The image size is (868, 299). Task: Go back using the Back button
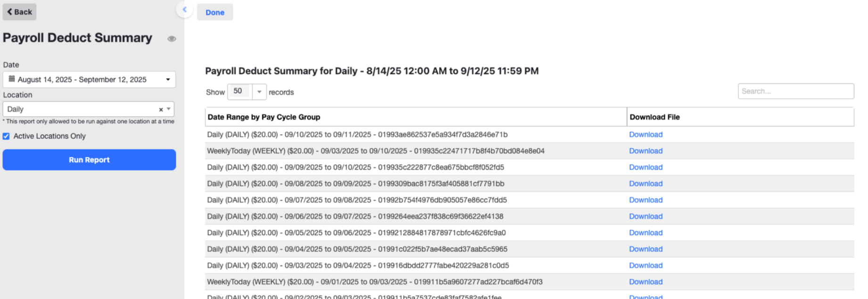[x=19, y=12]
